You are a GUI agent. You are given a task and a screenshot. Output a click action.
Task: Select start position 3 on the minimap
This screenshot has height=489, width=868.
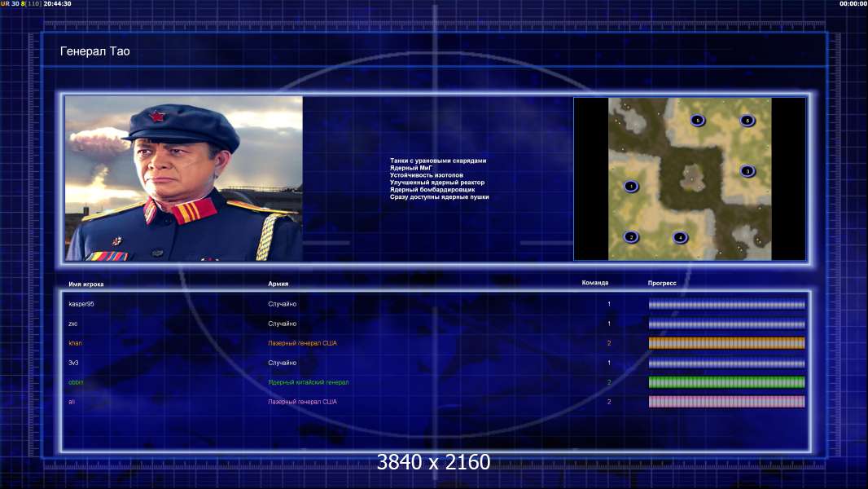tap(747, 171)
